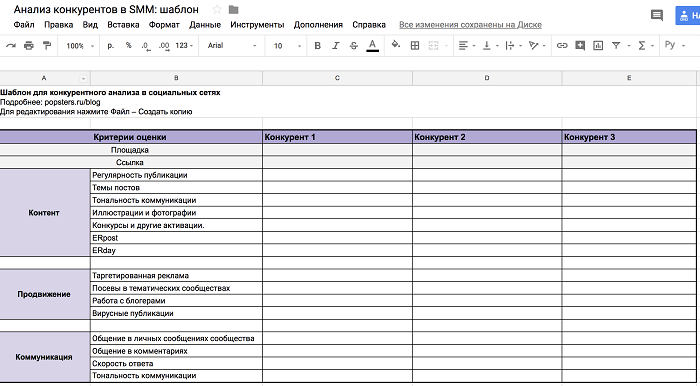The height and width of the screenshot is (386, 700).
Task: Click the blue share button
Action: click(688, 16)
